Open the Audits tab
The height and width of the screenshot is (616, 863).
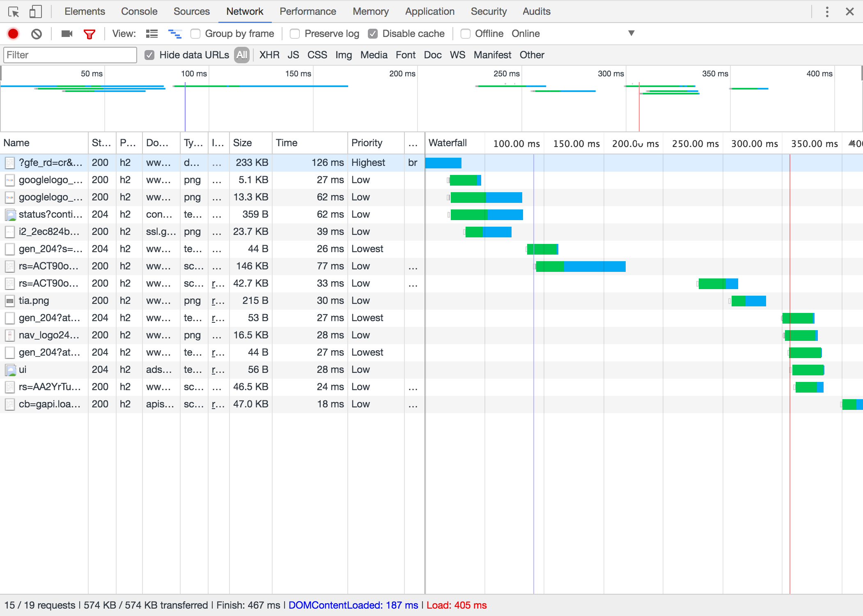click(536, 11)
